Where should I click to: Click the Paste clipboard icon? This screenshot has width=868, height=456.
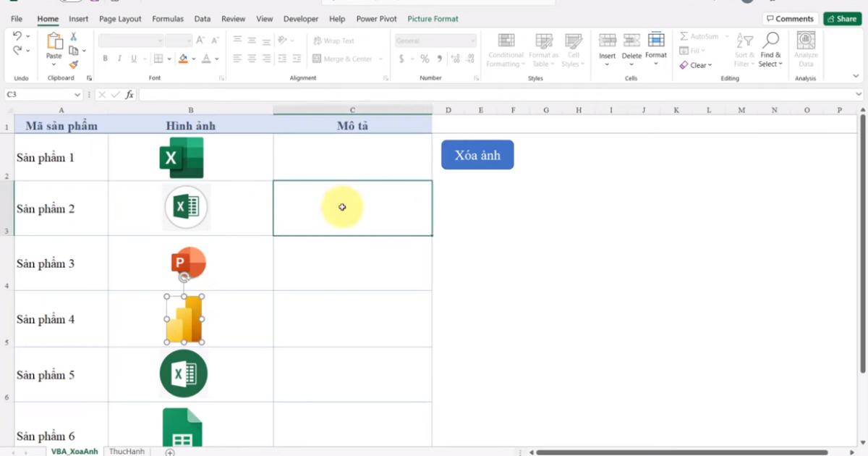coord(54,41)
